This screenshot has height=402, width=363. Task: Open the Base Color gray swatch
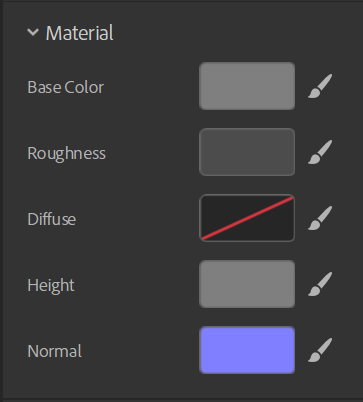(247, 86)
